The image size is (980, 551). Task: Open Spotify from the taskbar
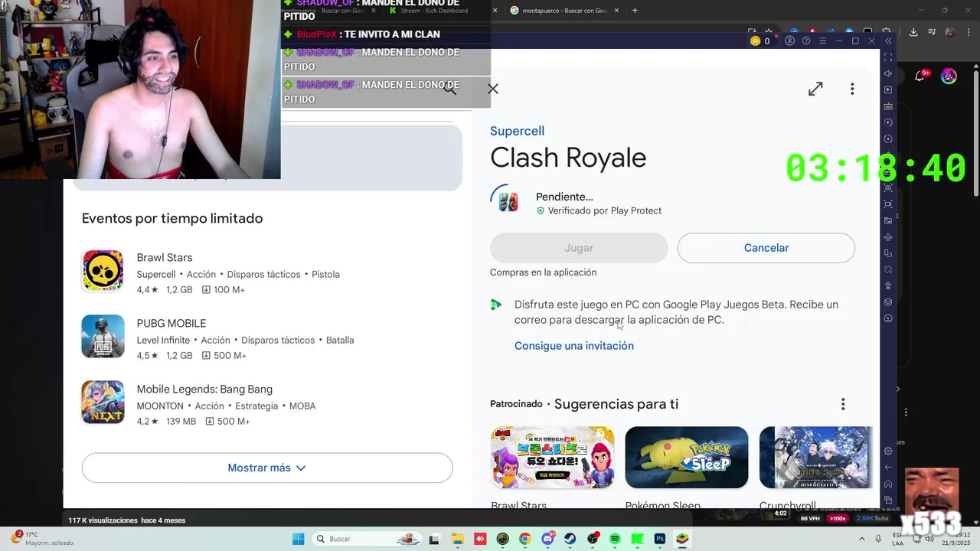615,539
